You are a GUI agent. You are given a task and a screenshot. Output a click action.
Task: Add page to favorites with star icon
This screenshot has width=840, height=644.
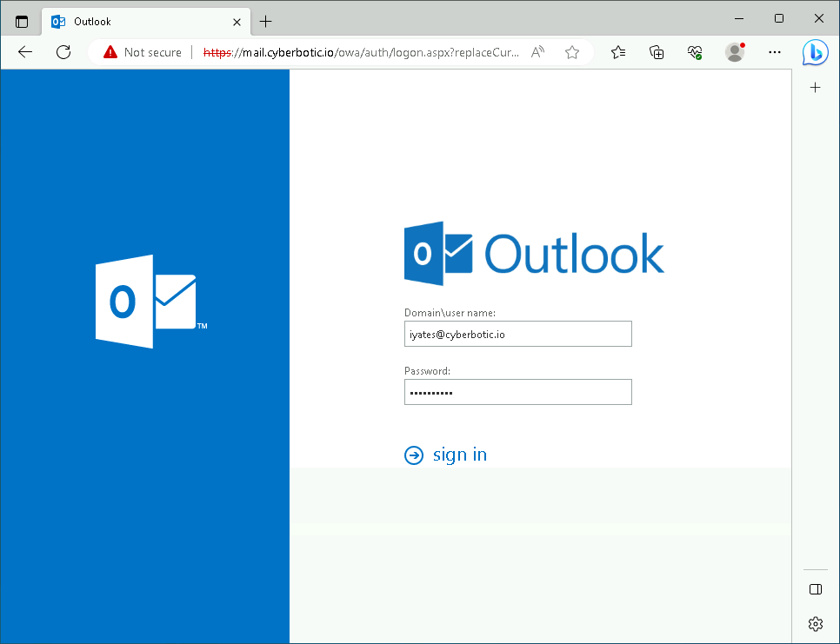pos(571,52)
